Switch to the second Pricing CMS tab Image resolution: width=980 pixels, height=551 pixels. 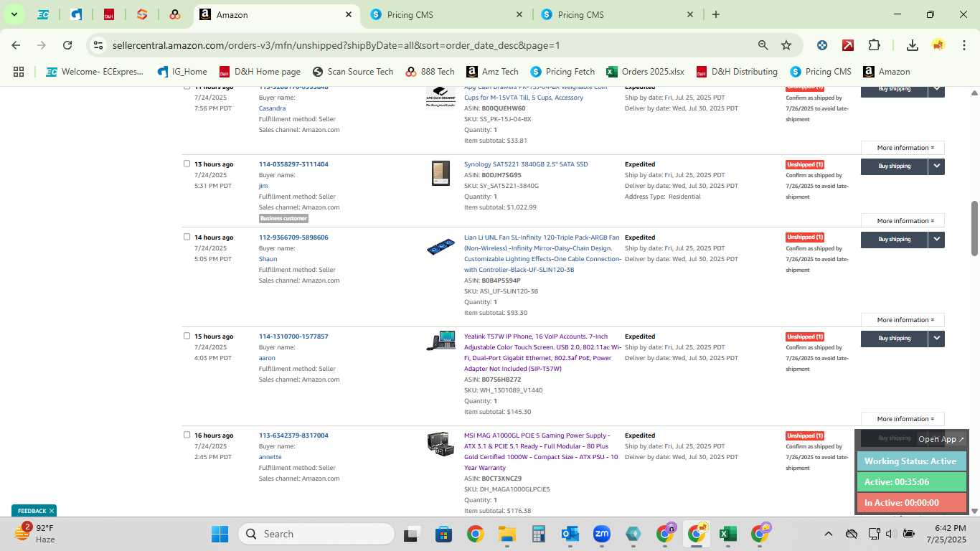click(x=618, y=14)
